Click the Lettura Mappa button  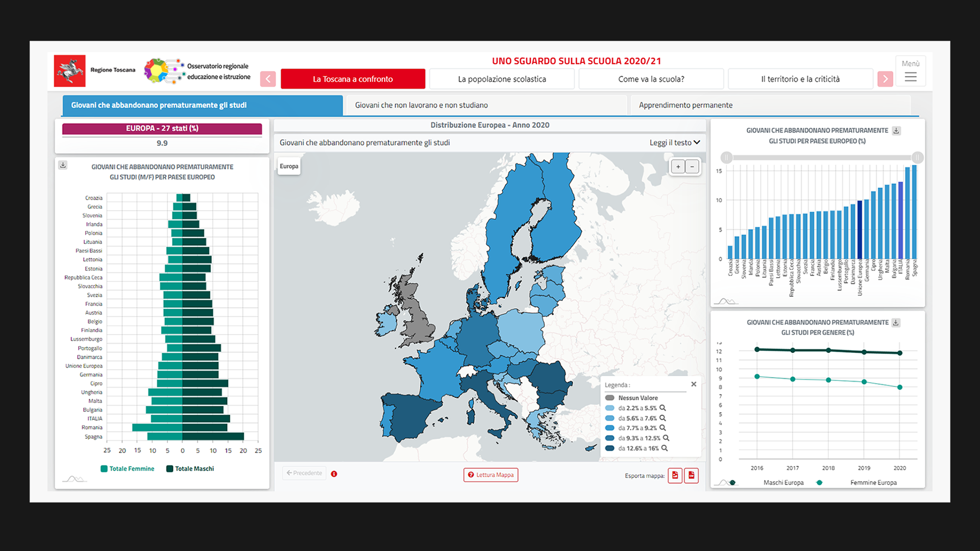click(491, 475)
